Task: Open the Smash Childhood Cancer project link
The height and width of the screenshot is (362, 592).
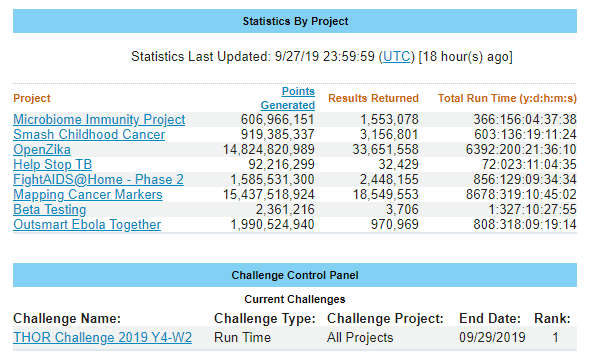Action: 89,134
